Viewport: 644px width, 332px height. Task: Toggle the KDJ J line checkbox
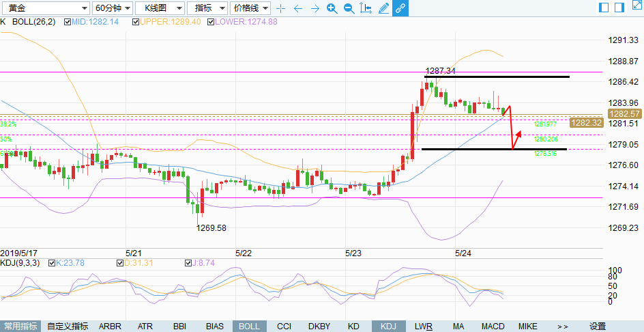189,262
